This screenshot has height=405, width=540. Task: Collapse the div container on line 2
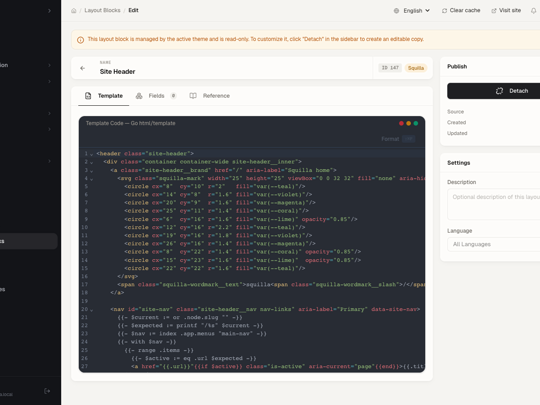coord(91,163)
